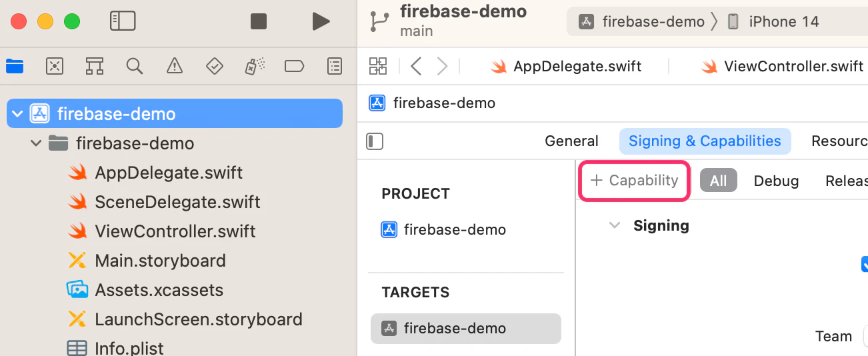
Task: Open the Signing & Capabilities tab
Action: (705, 141)
